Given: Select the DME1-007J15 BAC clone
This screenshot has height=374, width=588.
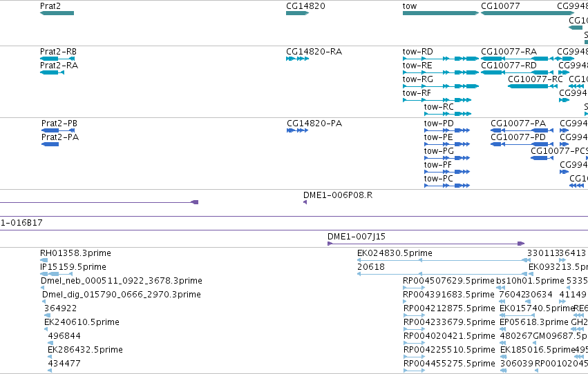Looking at the screenshot, I should [426, 244].
